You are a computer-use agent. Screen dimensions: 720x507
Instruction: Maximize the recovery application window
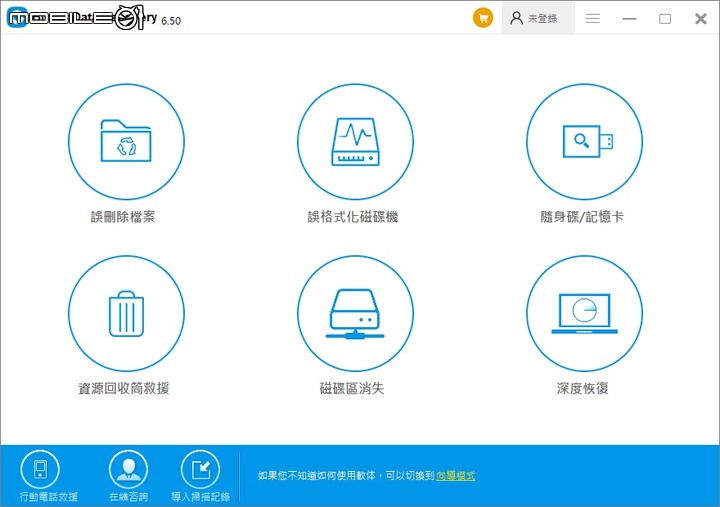coord(665,18)
